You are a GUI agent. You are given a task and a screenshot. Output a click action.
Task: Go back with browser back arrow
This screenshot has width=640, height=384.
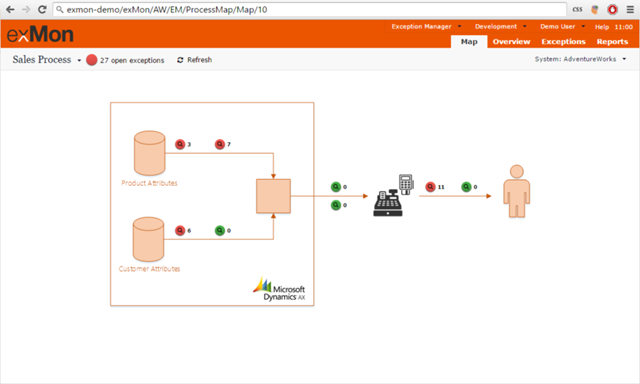10,9
